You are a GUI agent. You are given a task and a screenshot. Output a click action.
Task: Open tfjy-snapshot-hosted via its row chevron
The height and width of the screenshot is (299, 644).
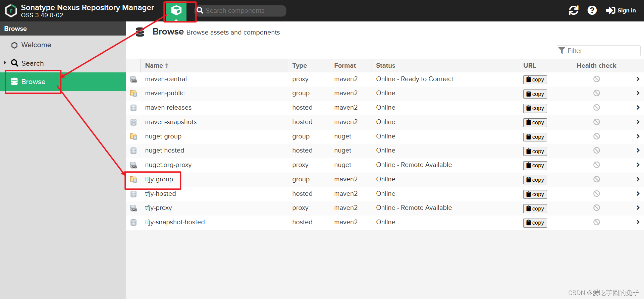pyautogui.click(x=638, y=222)
